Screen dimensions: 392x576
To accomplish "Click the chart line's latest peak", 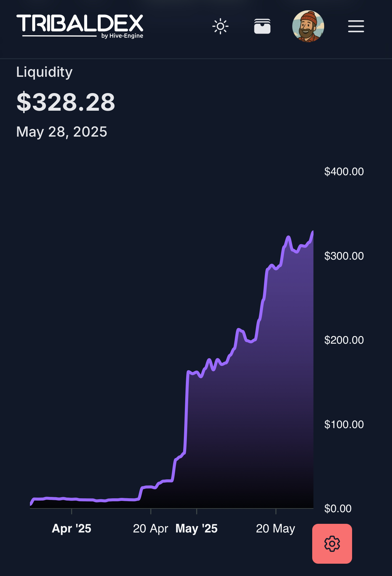I will 313,232.
